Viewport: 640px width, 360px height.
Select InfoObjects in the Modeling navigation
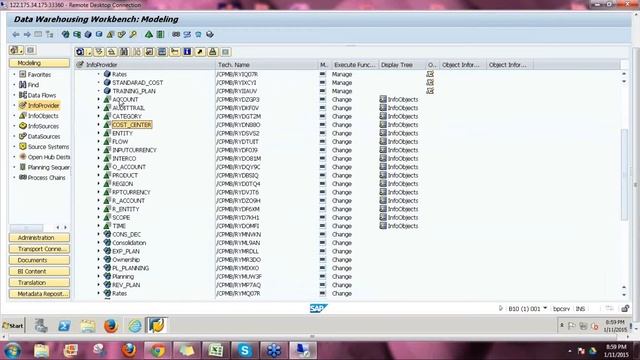[x=43, y=116]
